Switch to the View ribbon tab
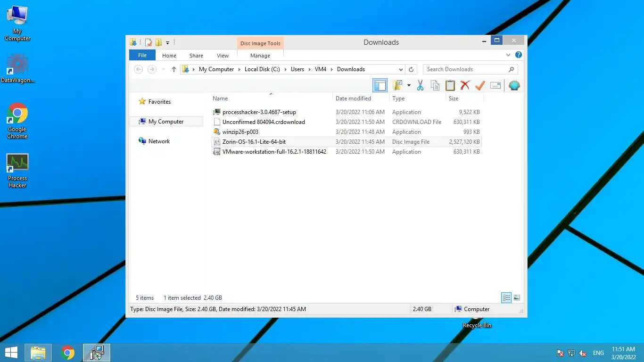The image size is (644, 362). 223,56
